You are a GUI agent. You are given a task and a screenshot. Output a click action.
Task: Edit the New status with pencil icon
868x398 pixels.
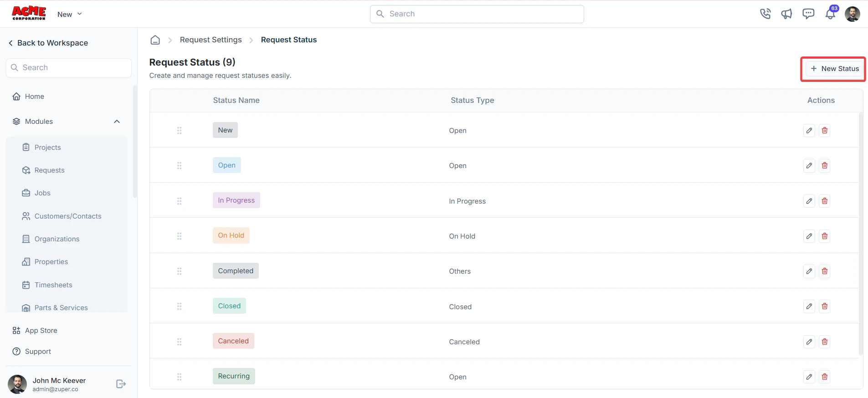pyautogui.click(x=809, y=131)
